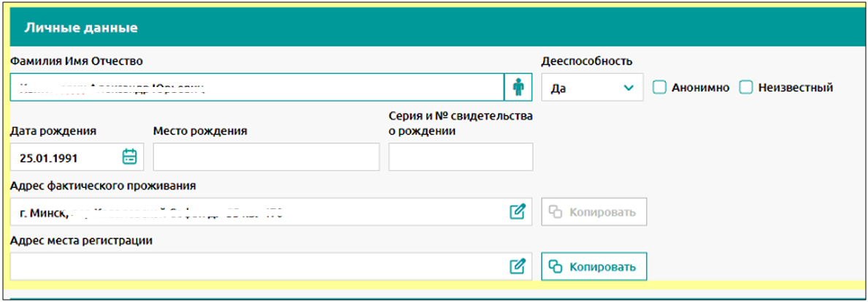Click edit icon in Адрес фактического проживания
The width and height of the screenshot is (868, 302).
517,212
